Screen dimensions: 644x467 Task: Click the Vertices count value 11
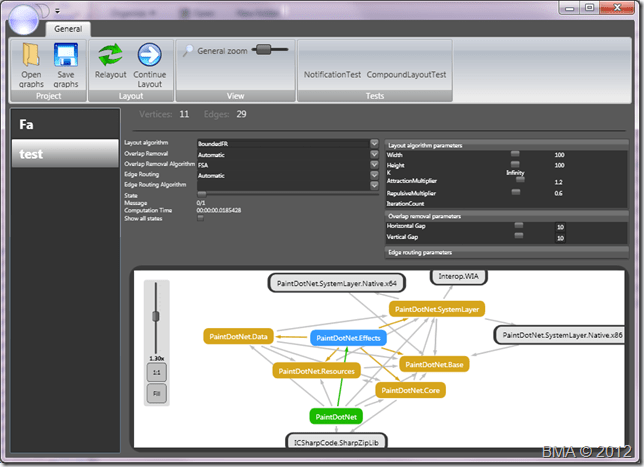pos(184,114)
